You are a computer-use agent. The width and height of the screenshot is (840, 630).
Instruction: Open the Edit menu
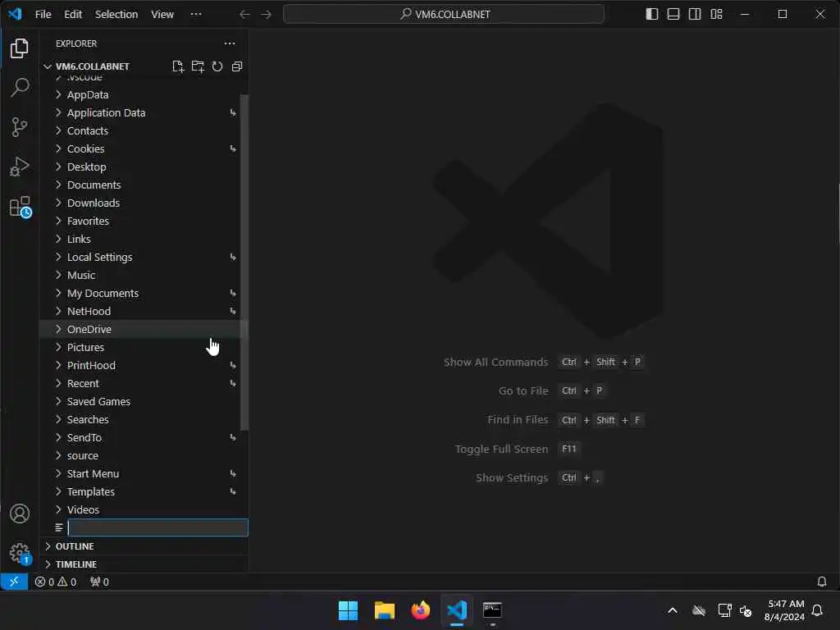(73, 15)
